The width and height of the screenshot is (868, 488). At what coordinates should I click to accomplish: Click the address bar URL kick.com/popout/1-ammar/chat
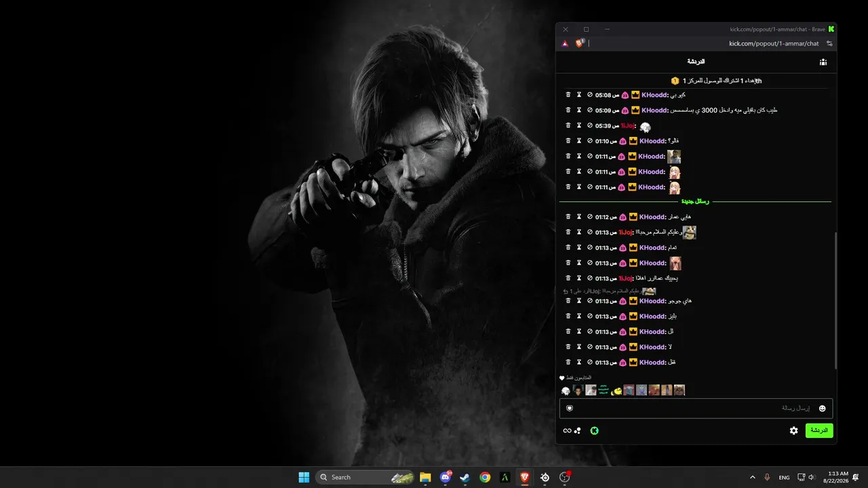pos(774,43)
